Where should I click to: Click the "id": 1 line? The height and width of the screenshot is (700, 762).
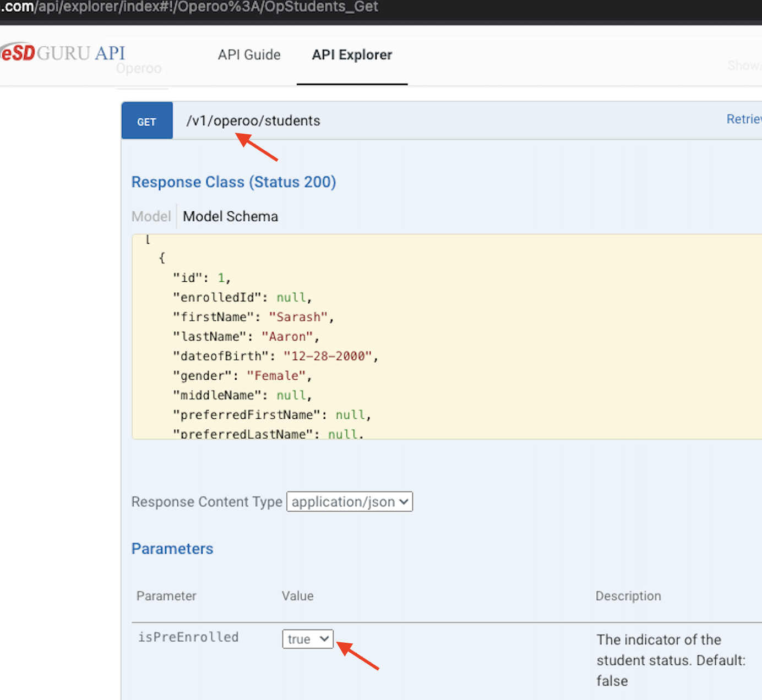[202, 278]
